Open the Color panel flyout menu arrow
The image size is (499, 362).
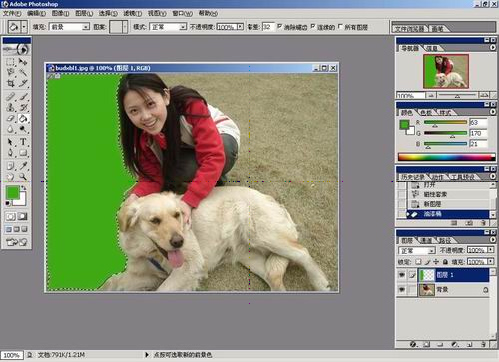click(493, 112)
